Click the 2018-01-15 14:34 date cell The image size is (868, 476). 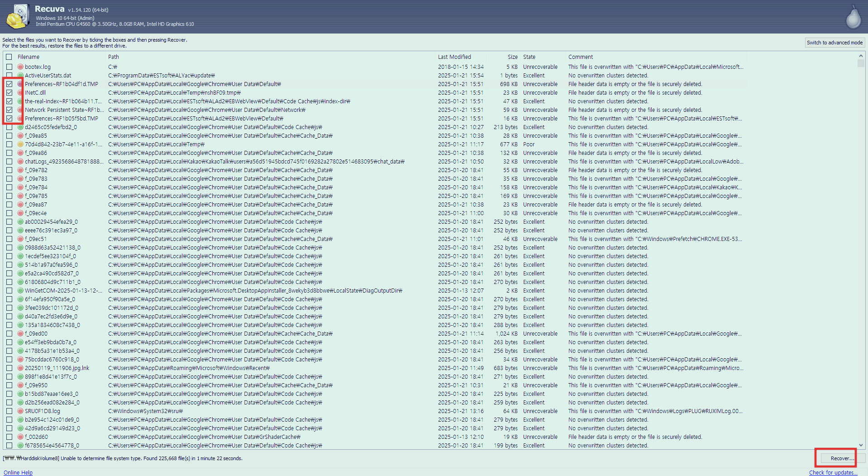tap(461, 67)
